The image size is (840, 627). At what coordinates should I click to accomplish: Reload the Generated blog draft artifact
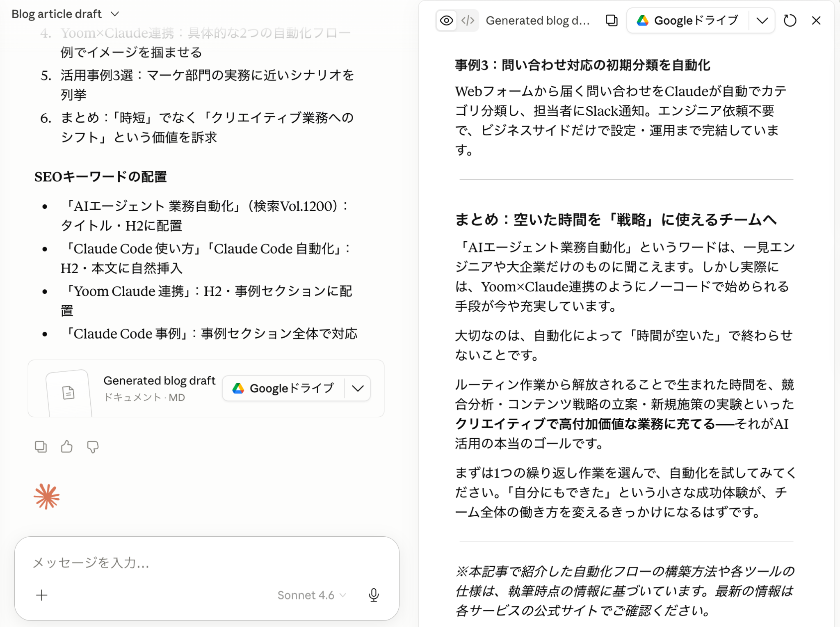tap(790, 21)
